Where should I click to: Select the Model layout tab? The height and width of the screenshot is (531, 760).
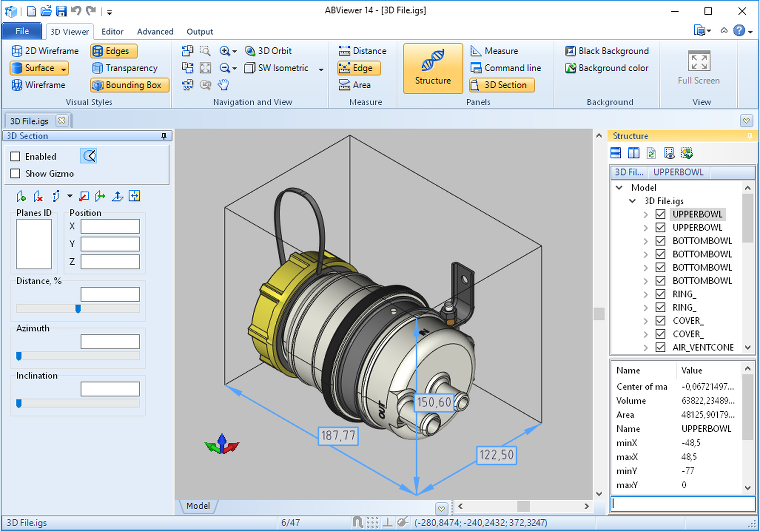(x=198, y=506)
